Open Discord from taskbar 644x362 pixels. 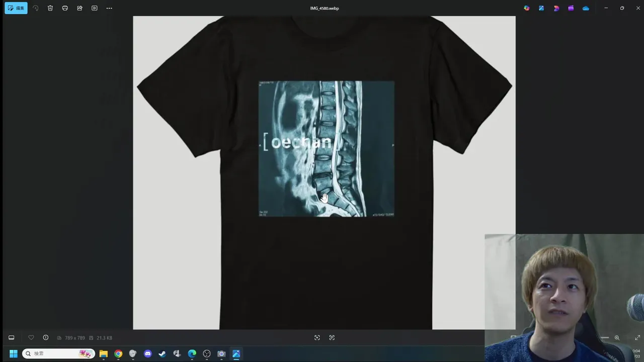148,354
